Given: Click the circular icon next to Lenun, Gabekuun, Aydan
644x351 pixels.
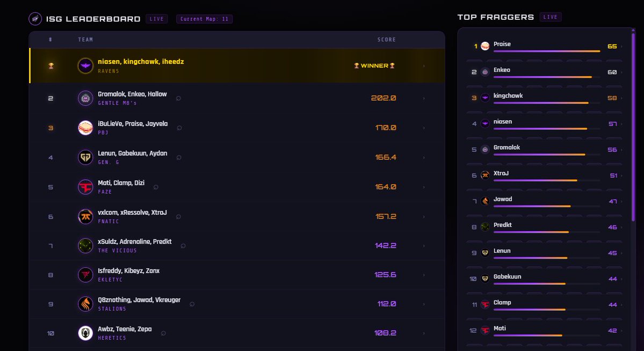Looking at the screenshot, I should tap(179, 157).
